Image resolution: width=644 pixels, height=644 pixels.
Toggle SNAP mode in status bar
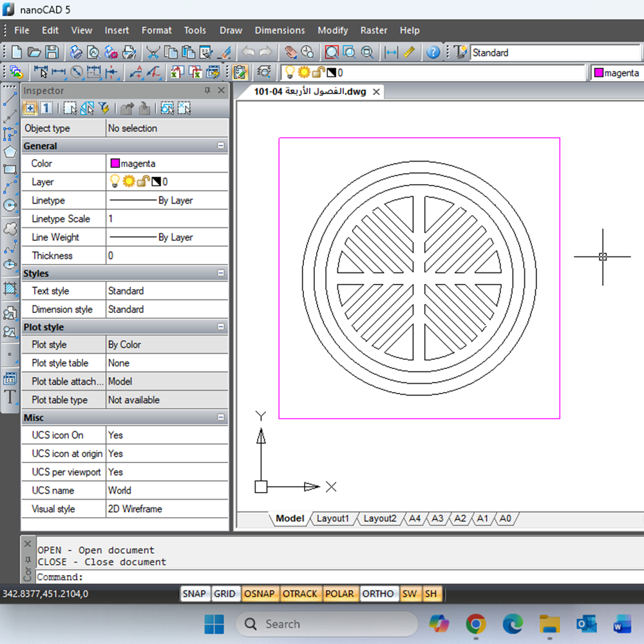194,594
